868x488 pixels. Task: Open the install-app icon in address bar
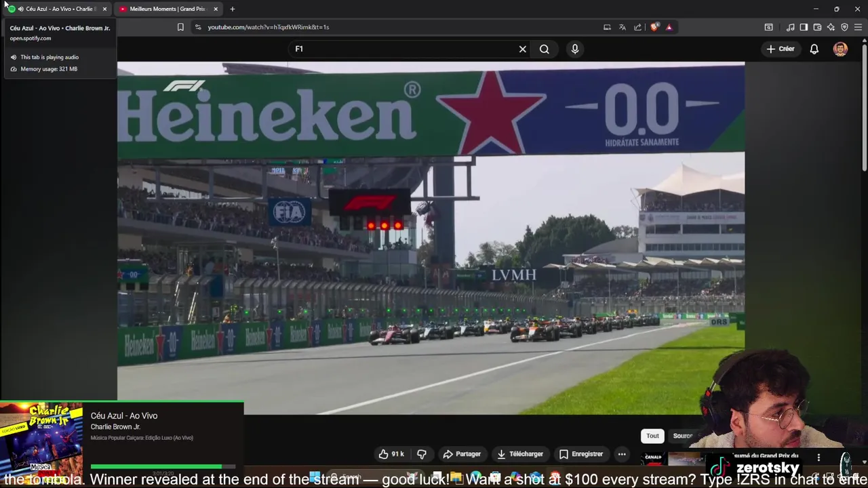pyautogui.click(x=607, y=27)
